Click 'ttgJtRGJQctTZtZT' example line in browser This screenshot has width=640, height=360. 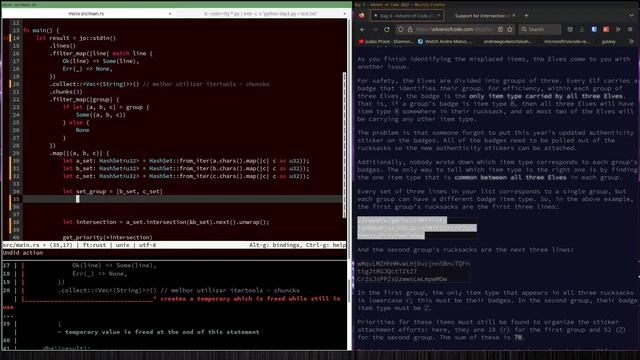387,271
